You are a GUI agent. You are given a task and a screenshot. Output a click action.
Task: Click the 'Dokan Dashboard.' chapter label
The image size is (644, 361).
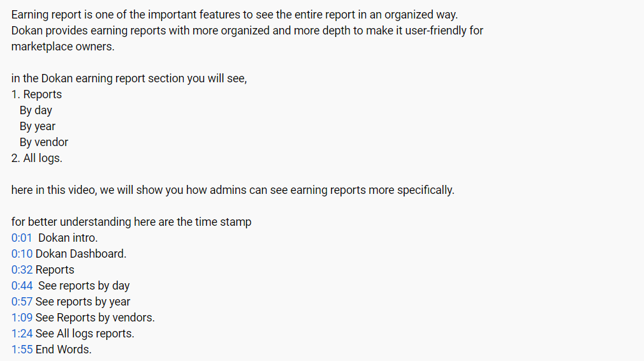point(81,254)
